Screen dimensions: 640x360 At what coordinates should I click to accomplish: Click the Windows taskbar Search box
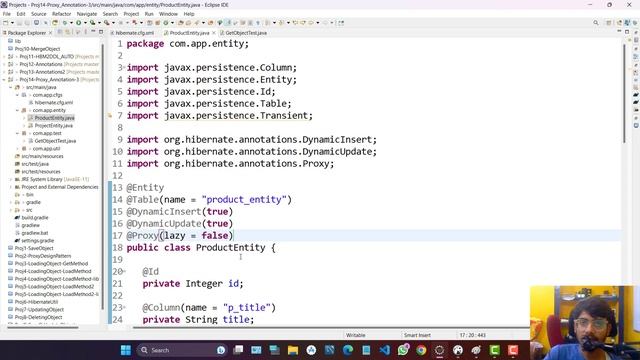coord(182,350)
